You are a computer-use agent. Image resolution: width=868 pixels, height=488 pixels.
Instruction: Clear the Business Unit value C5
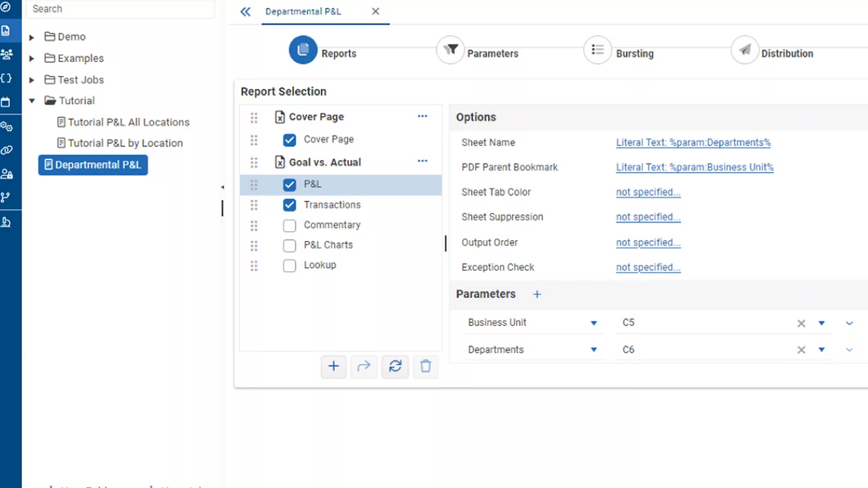tap(801, 323)
